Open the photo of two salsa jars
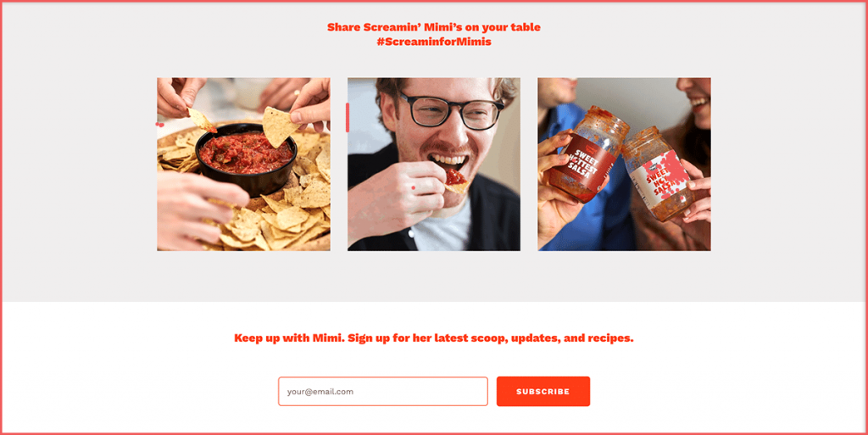Screen dimensions: 868x435 [625, 165]
